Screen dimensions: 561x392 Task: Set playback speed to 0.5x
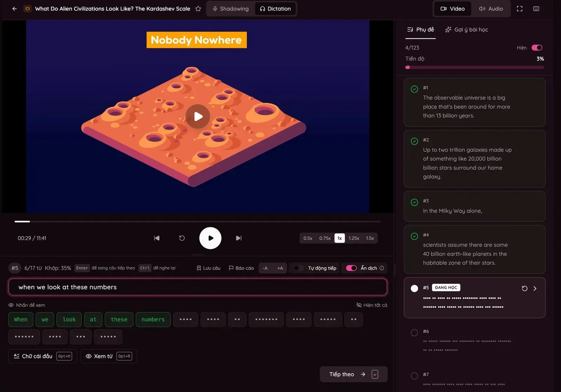[308, 238]
